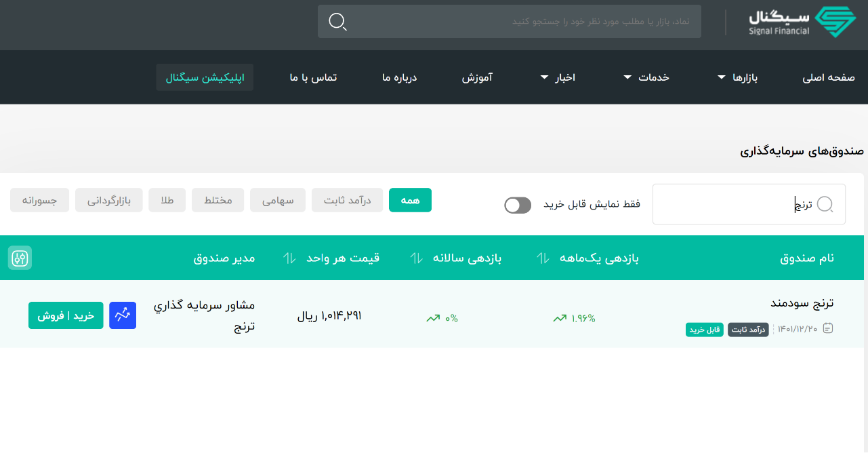Screen dimensions: 868x472
Task: Click the green trend arrow next to 0% annual return
Action: click(x=434, y=317)
